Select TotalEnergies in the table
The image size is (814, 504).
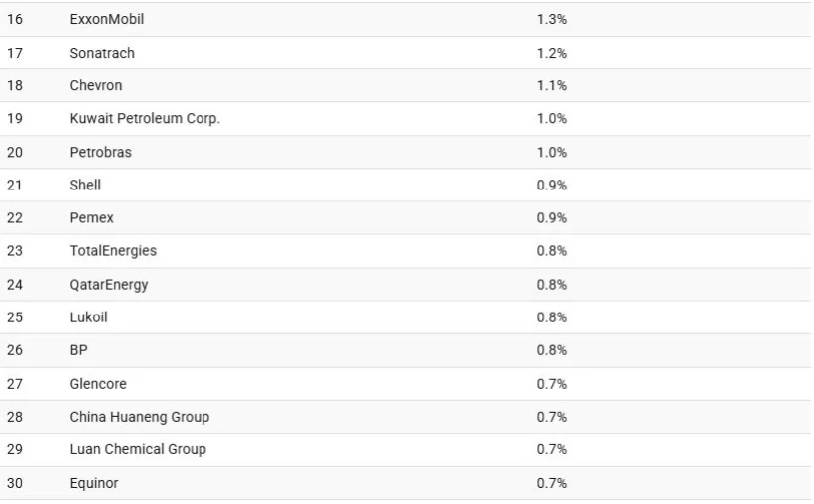113,251
